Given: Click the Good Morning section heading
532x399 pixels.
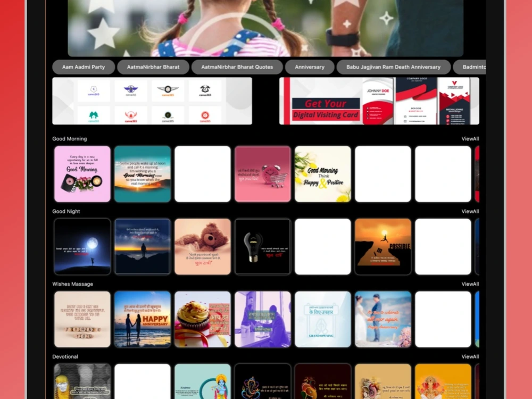Looking at the screenshot, I should click(70, 139).
